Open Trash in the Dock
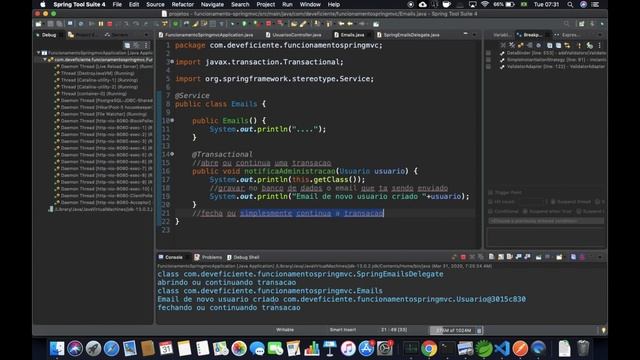Viewport: 640px width, 360px height. (x=583, y=349)
